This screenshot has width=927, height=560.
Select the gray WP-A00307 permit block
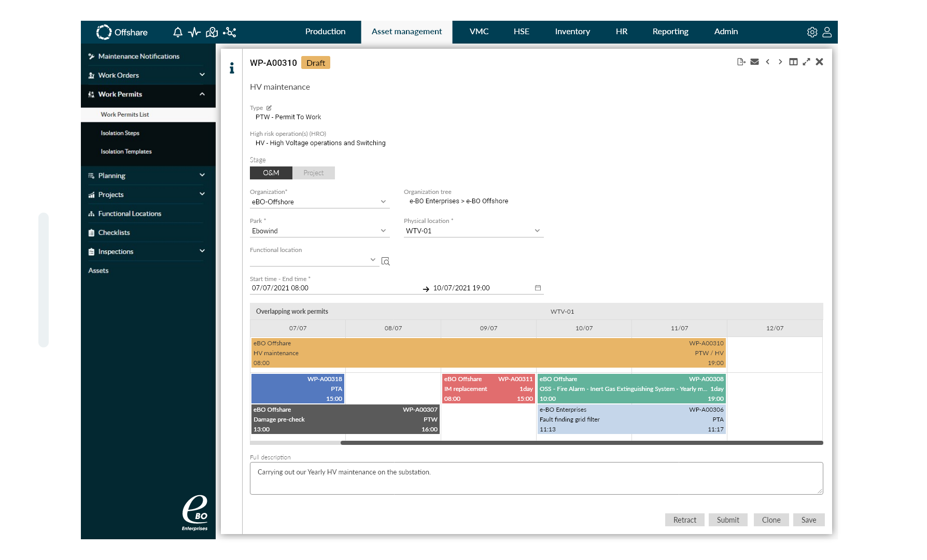[345, 419]
